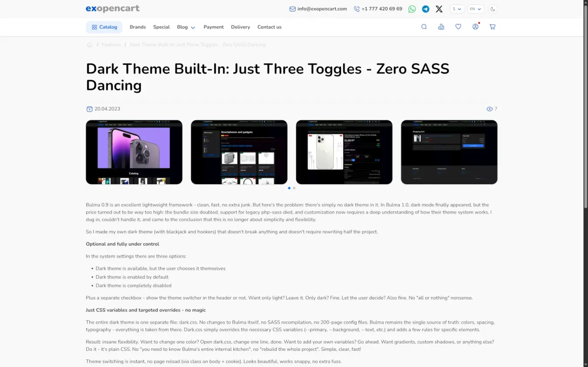The width and height of the screenshot is (588, 367).
Task: Open the wishlist heart icon
Action: tap(458, 27)
